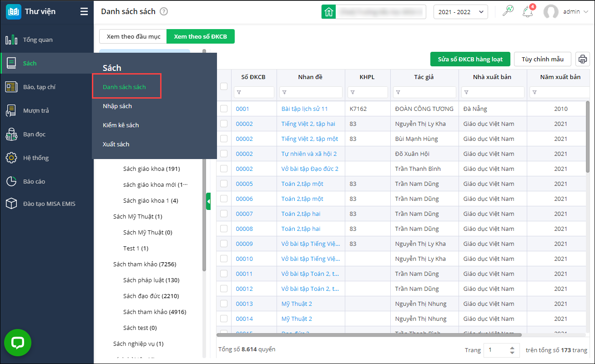Click Sửa số ĐKCB hàng loạt button

tap(470, 59)
